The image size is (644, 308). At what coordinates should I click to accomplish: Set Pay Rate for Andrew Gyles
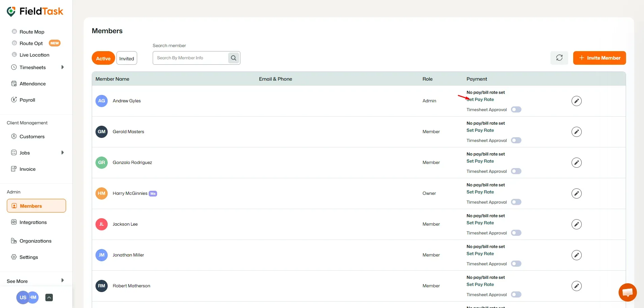pyautogui.click(x=480, y=99)
